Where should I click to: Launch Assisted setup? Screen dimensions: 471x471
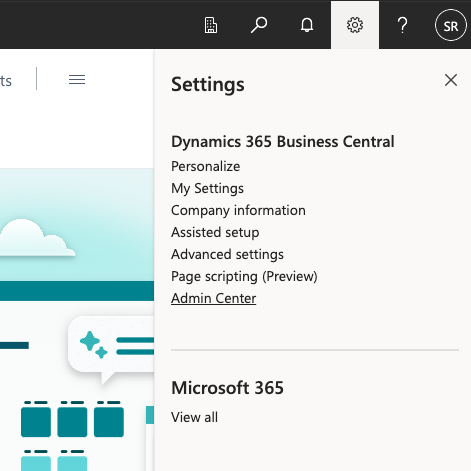[215, 232]
